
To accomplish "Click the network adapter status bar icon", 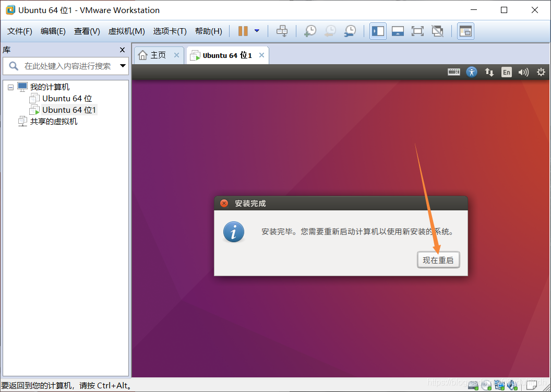I will [499, 385].
